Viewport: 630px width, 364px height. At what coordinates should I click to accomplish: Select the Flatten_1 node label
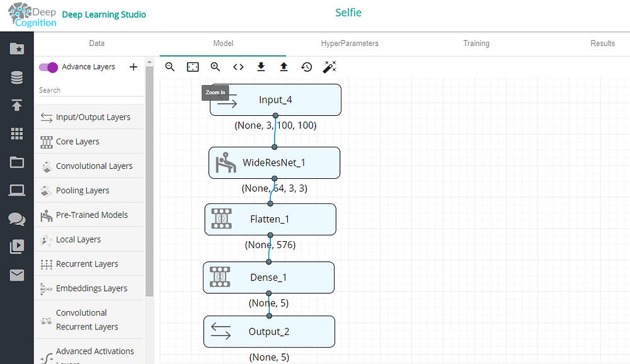click(x=270, y=219)
